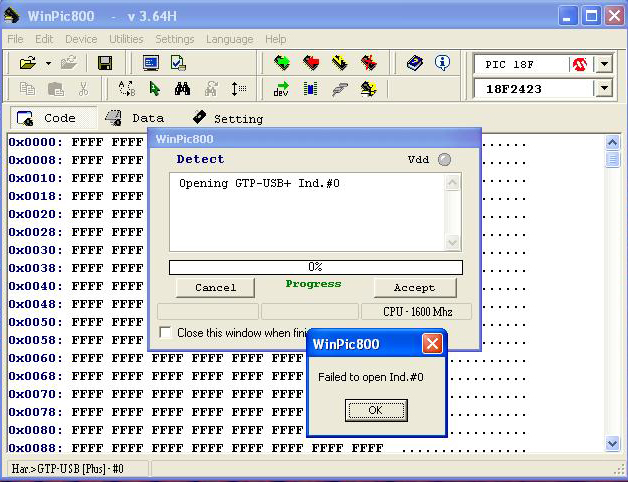Screen dimensions: 628x482
Task: Click address 0x0088 in the code view
Action: pos(35,448)
